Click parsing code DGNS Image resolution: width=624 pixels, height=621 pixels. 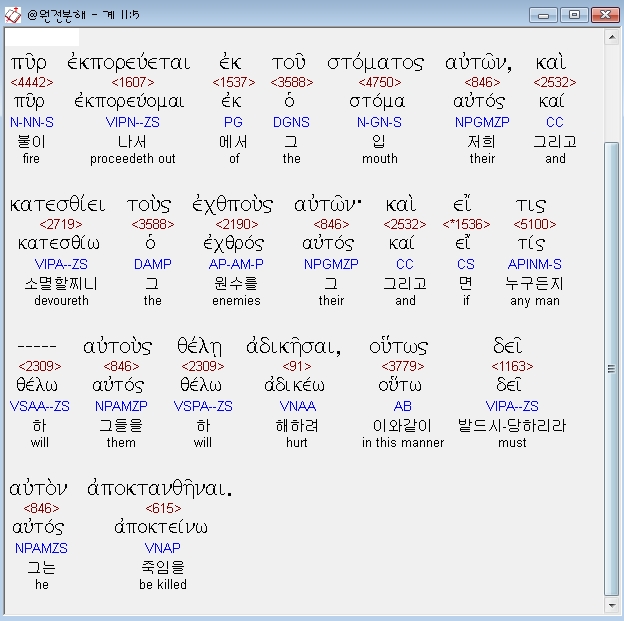291,122
